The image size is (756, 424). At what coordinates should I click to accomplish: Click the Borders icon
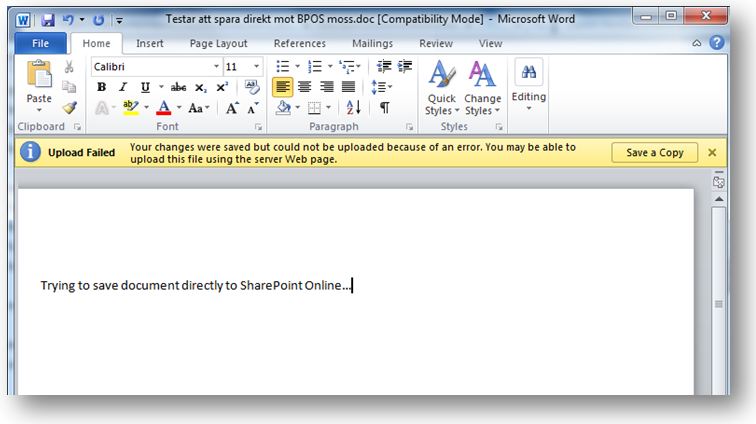click(314, 108)
